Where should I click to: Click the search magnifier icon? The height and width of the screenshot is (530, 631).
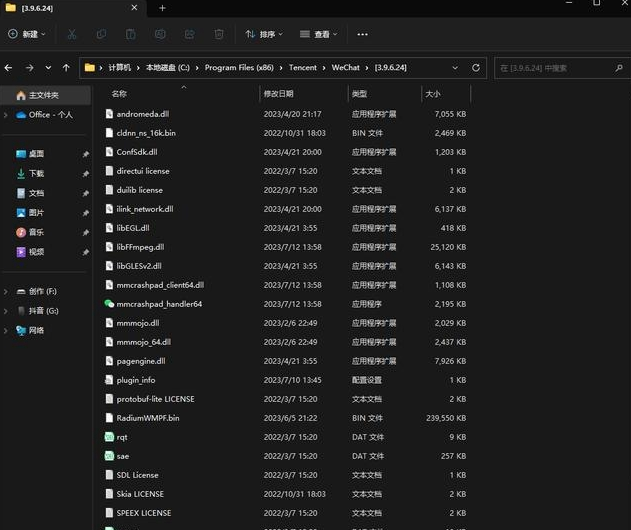tap(619, 68)
